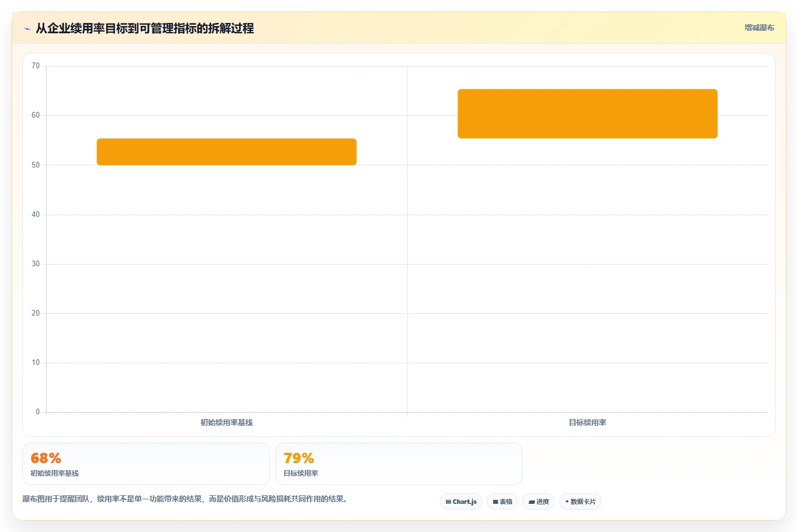The width and height of the screenshot is (798, 532).
Task: Click the footnote text starting with 瀑布图用于提醒团队
Action: [x=185, y=499]
